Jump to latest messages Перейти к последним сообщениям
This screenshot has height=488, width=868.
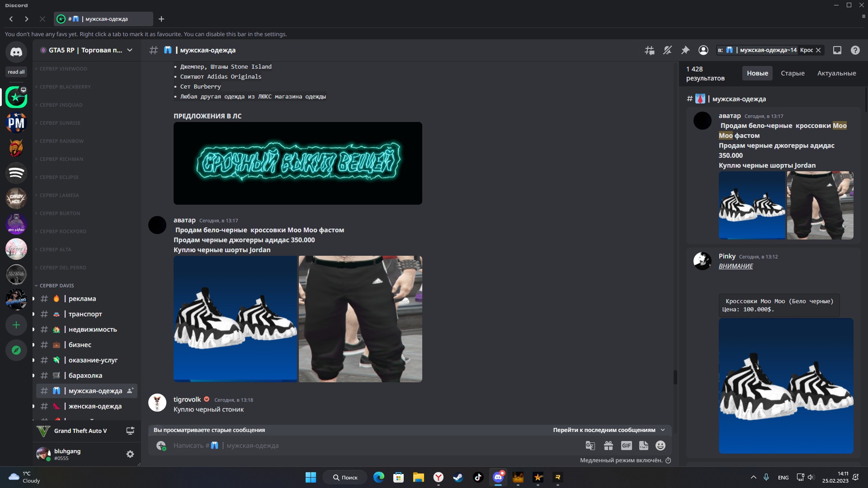click(x=609, y=430)
